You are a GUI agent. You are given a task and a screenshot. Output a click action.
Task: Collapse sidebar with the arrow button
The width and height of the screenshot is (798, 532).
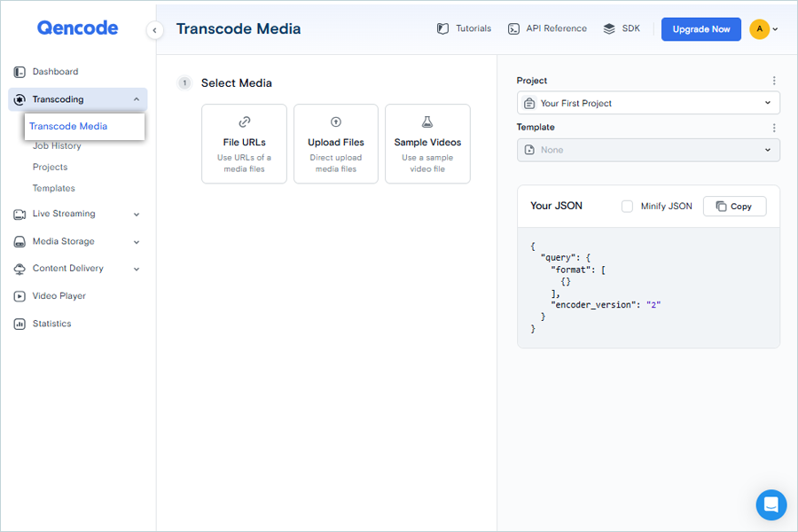[x=154, y=30]
